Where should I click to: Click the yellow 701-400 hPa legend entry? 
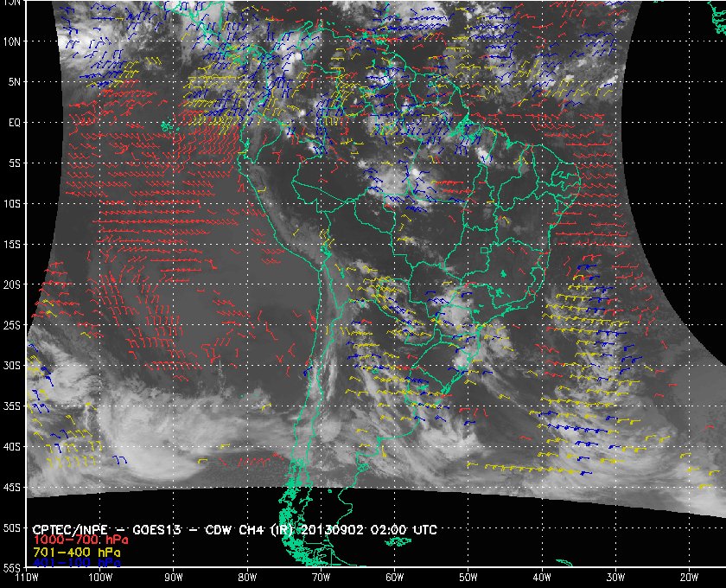pyautogui.click(x=77, y=553)
